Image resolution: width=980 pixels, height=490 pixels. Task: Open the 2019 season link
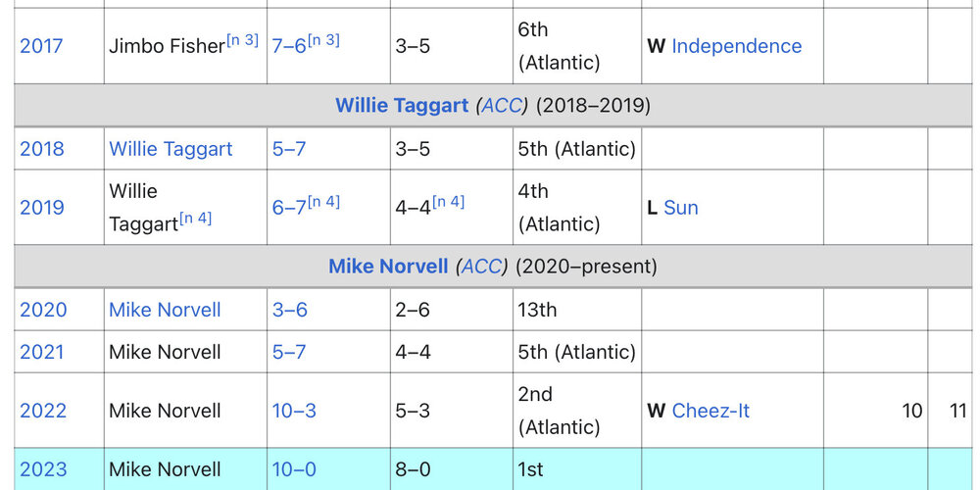coord(43,208)
